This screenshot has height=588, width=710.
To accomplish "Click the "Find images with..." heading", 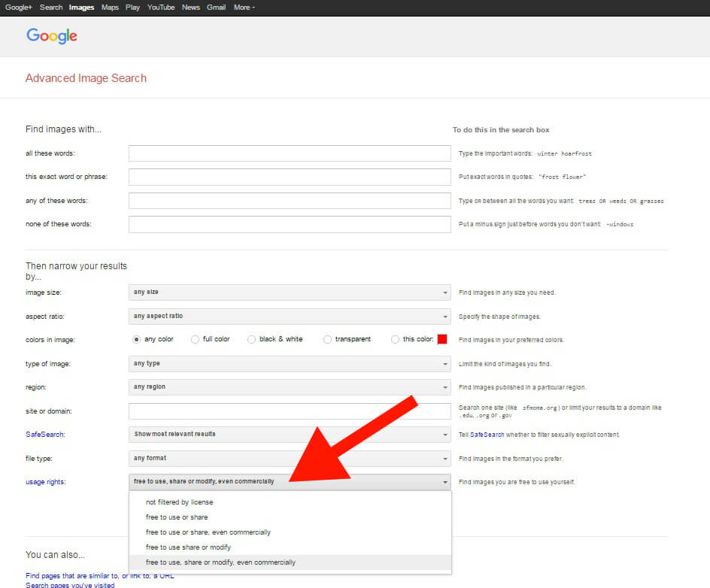I will click(63, 129).
